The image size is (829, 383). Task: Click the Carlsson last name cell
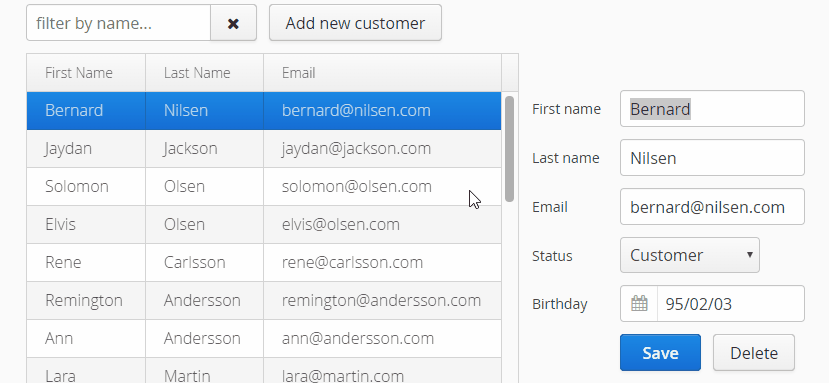(x=205, y=262)
